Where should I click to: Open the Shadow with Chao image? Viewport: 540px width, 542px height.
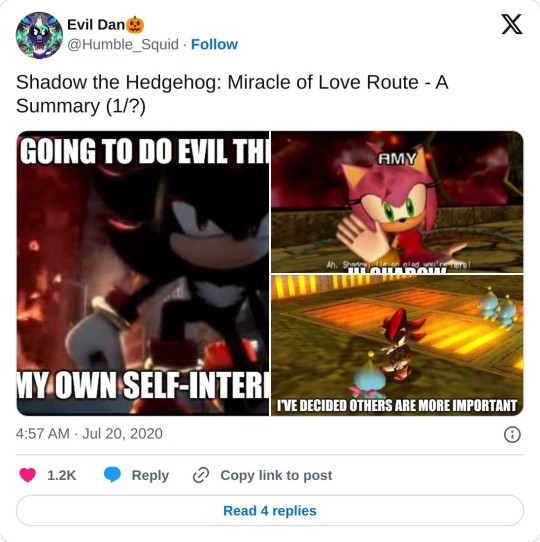pos(397,345)
